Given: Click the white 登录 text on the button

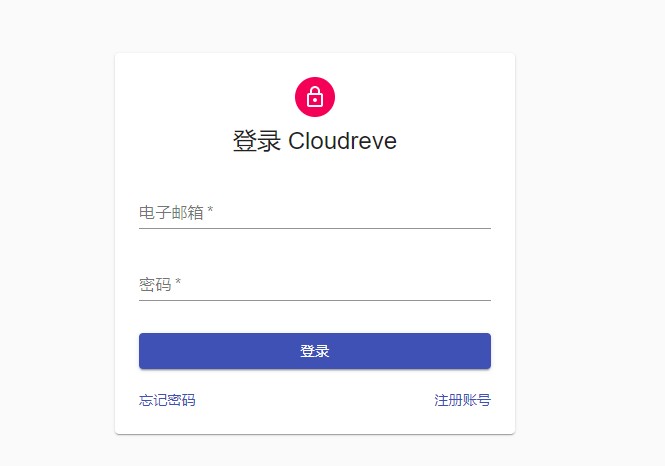Looking at the screenshot, I should [x=315, y=352].
